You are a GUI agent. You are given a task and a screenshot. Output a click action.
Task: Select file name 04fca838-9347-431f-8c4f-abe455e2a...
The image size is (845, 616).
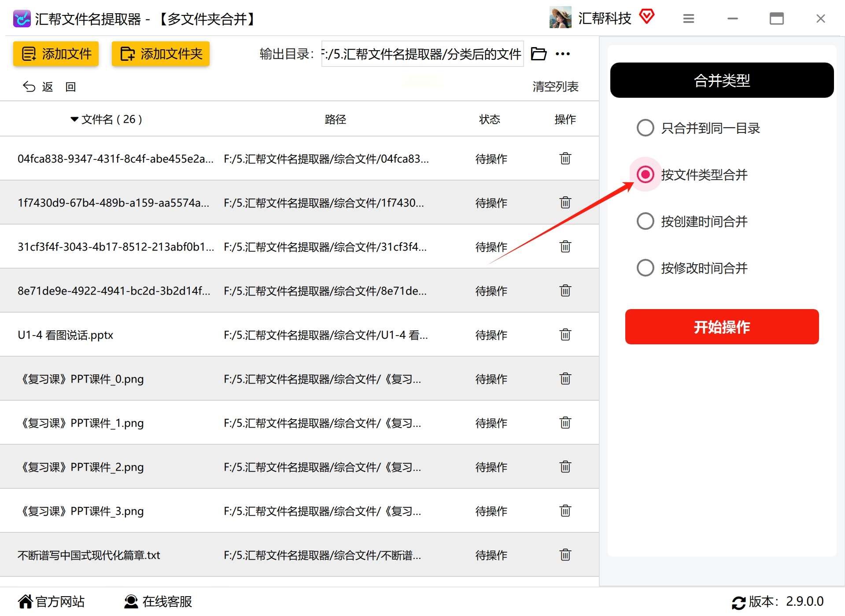pos(115,159)
